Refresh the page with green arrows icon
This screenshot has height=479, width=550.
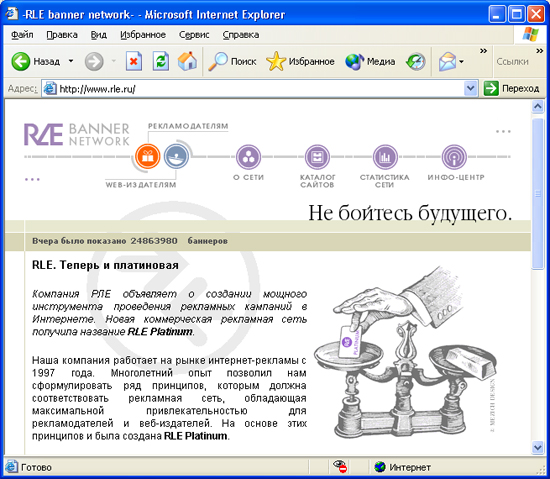click(161, 62)
